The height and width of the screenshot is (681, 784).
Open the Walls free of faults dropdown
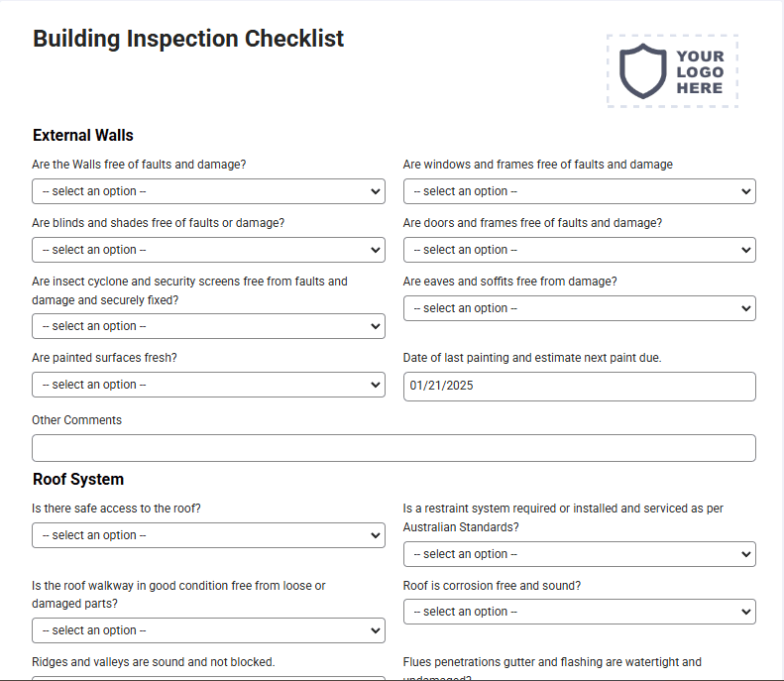[208, 191]
